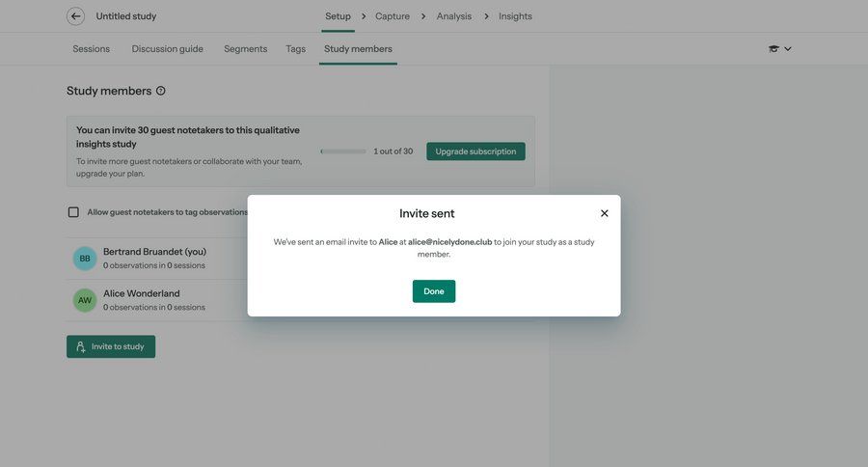Click the 1 out of 30 progress bar
Image resolution: width=868 pixels, height=467 pixels.
pos(343,151)
